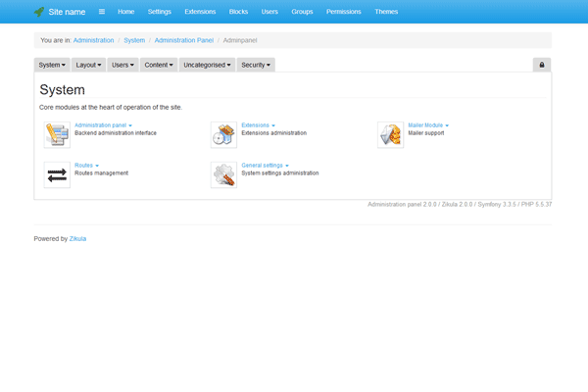This screenshot has height=392, width=588.
Task: Click the Mailer Module envelope icon
Action: pos(390,134)
